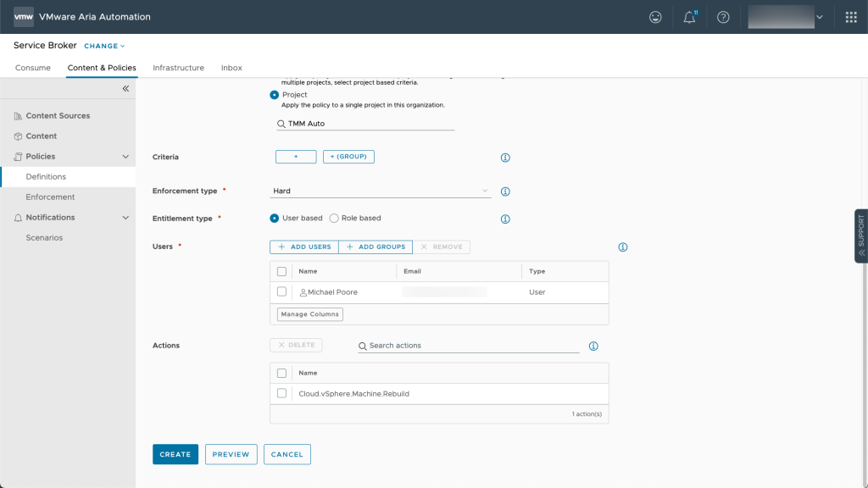868x488 pixels.
Task: Click the ADD USERS button
Action: click(304, 247)
